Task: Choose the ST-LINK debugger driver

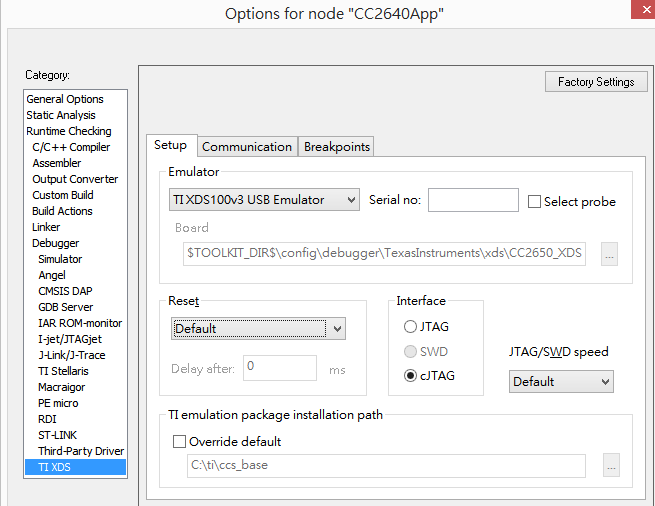Action: (59, 435)
